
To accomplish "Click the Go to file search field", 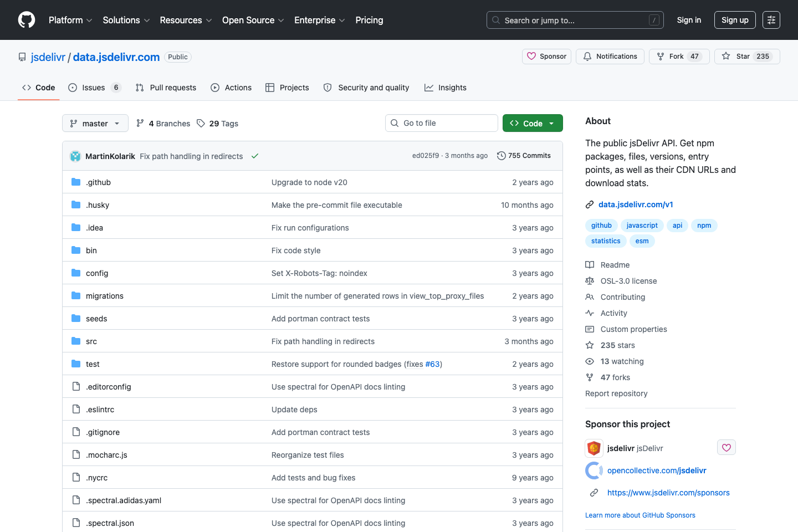I will 441,122.
